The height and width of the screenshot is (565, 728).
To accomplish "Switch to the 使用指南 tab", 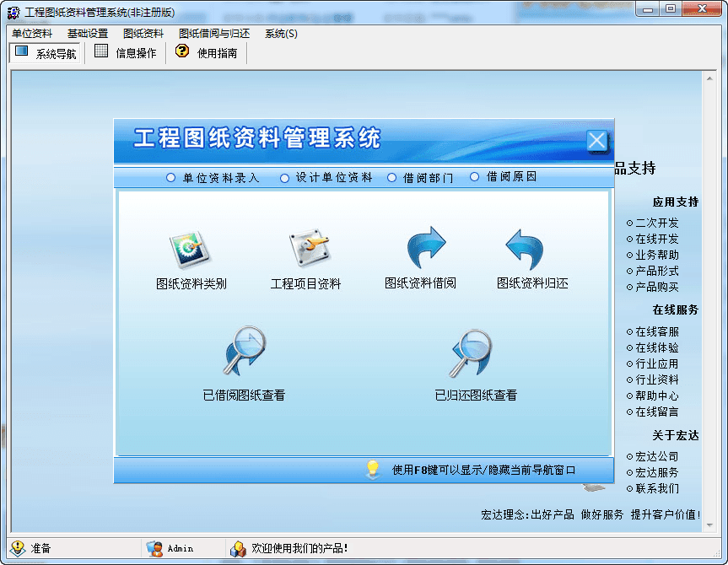I will [x=207, y=53].
